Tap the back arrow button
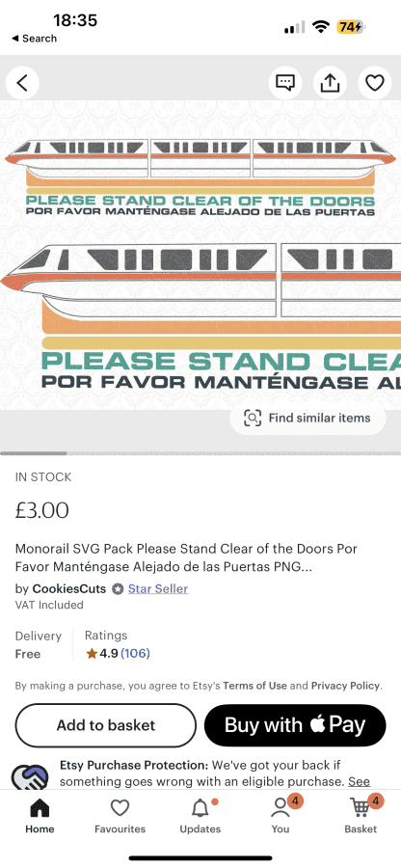 coord(22,83)
